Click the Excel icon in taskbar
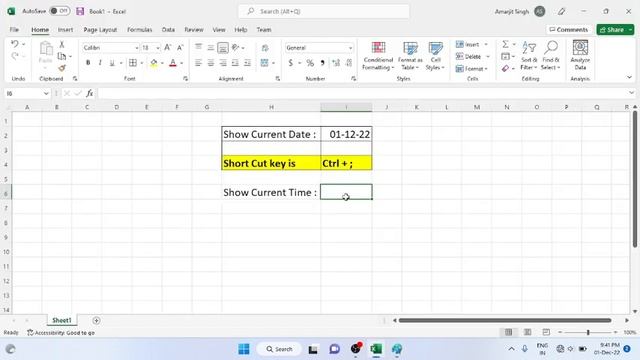This screenshot has height=360, width=640. 376,349
